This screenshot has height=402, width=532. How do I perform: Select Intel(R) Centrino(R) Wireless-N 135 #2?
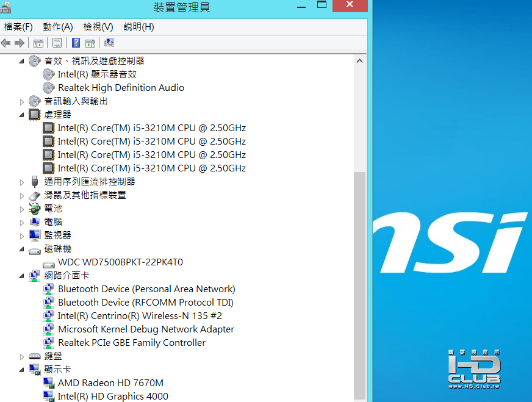click(140, 316)
